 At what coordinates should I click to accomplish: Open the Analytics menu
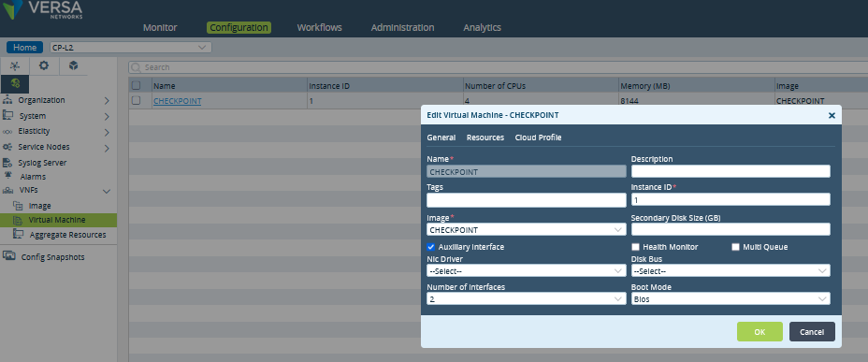coord(482,27)
